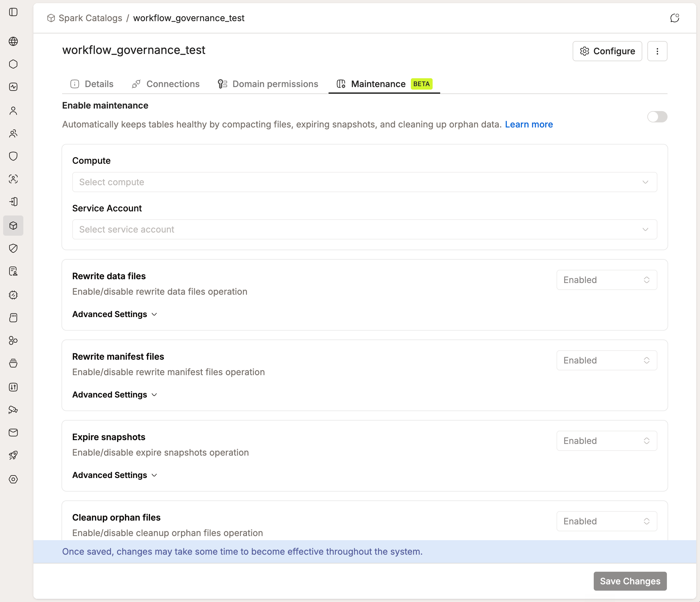Open the slashed shield sidebar icon
The height and width of the screenshot is (602, 700).
pos(13,248)
